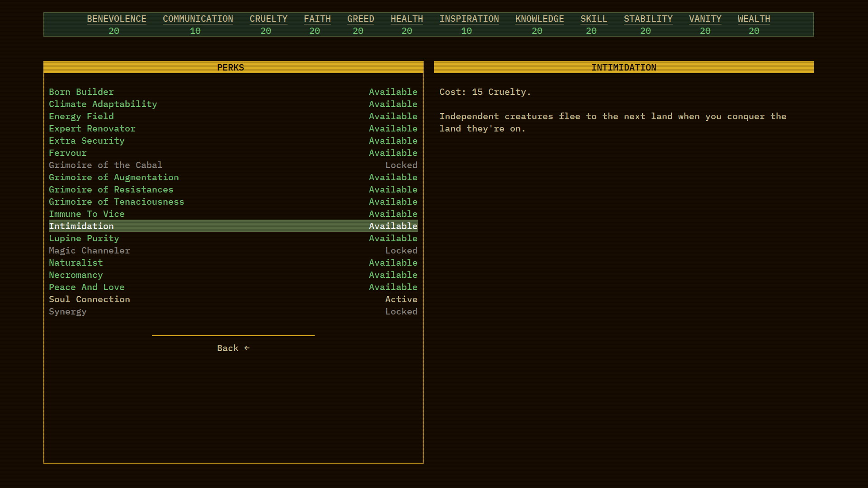The width and height of the screenshot is (868, 488).
Task: Click the Wealth stat header
Action: tap(754, 19)
